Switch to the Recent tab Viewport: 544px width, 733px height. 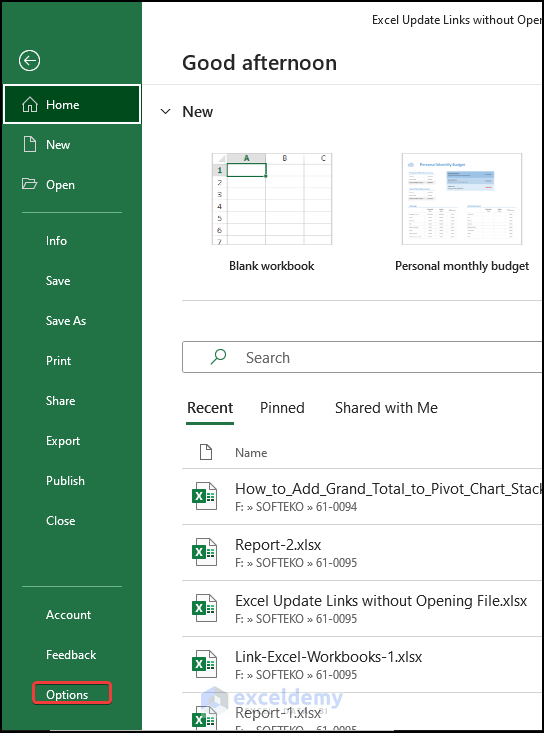[210, 408]
